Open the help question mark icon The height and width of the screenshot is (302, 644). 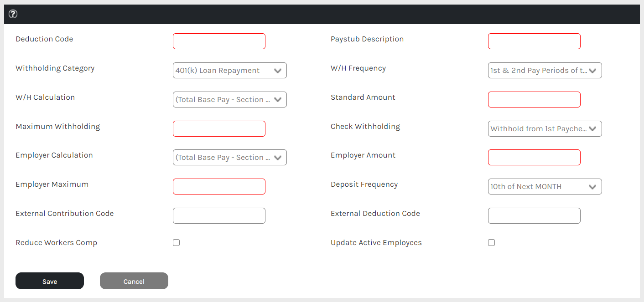(x=13, y=14)
